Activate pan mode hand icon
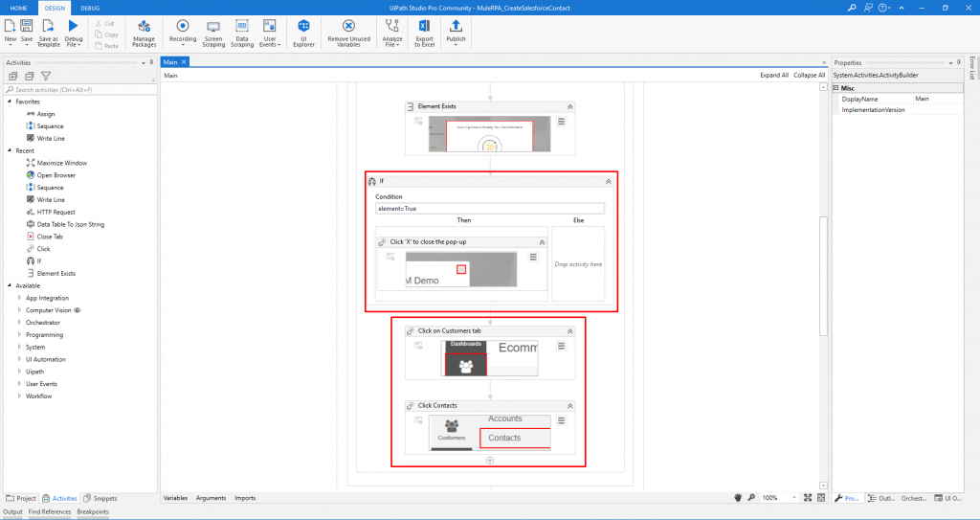Viewport: 980px width, 520px height. click(738, 497)
